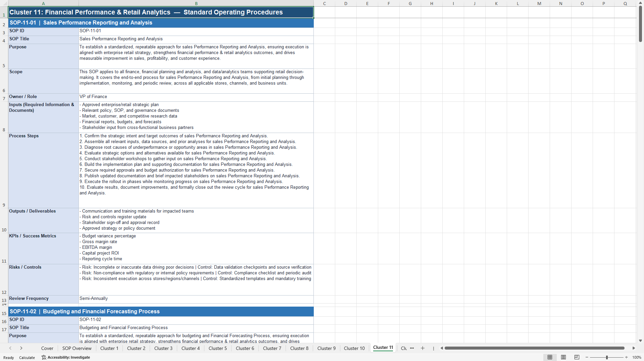
Task: Show previous sheet tabs arrow
Action: (x=10, y=348)
